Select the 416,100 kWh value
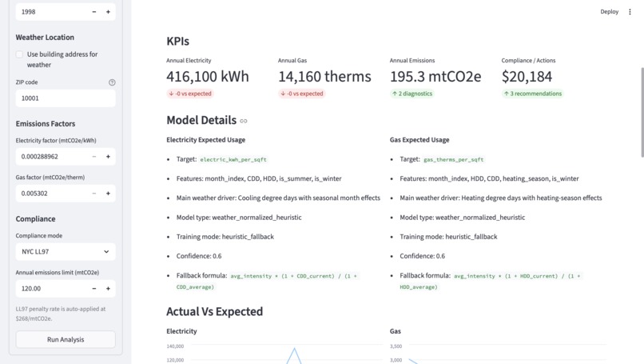Screen dimensions: 644x364 pos(208,77)
